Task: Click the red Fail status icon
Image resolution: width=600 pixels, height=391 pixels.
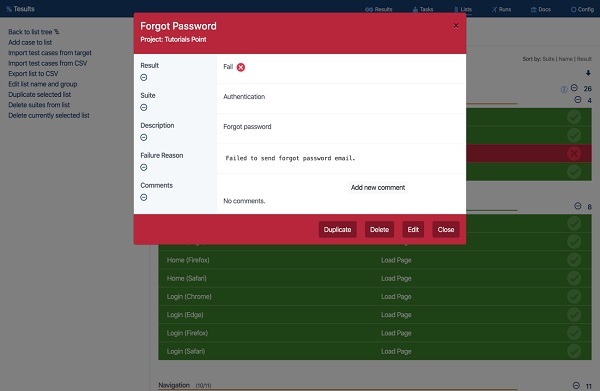Action: [241, 67]
